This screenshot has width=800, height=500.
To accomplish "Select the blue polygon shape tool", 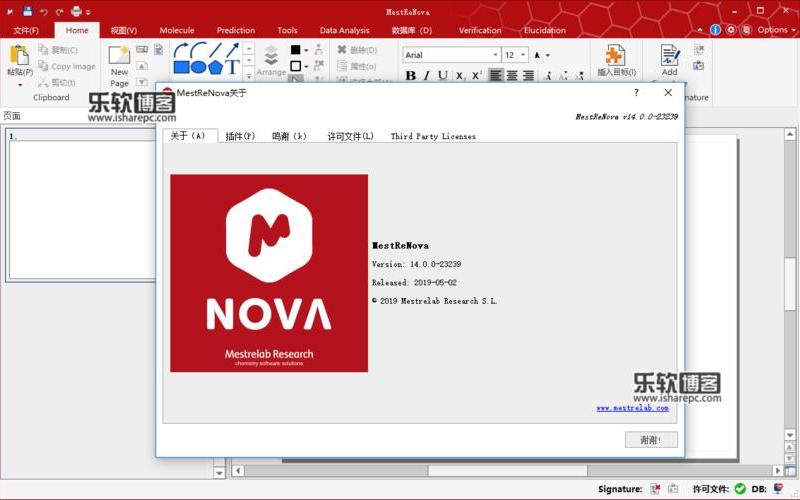I will tap(215, 67).
